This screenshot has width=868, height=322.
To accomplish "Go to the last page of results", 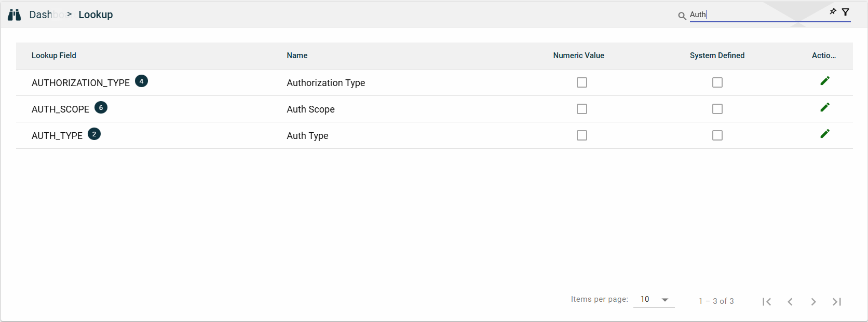I will point(837,302).
